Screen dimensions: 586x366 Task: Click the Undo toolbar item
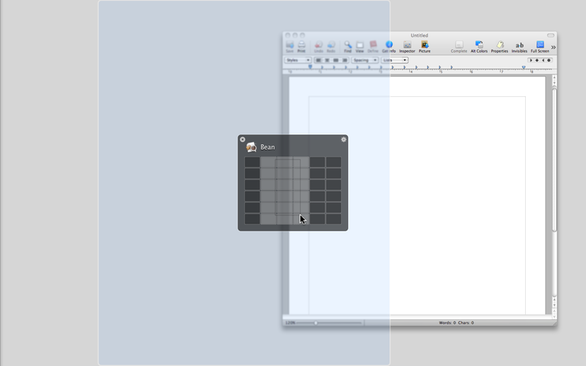(318, 47)
